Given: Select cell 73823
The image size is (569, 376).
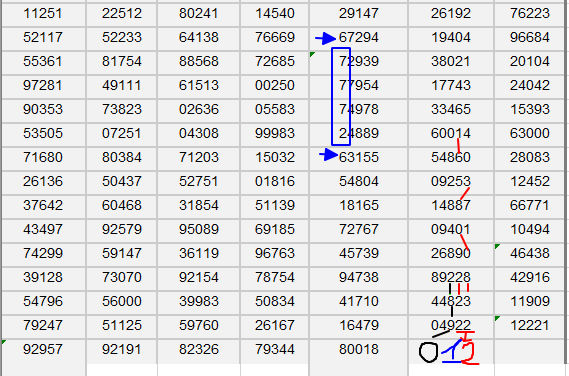Looking at the screenshot, I should [122, 110].
